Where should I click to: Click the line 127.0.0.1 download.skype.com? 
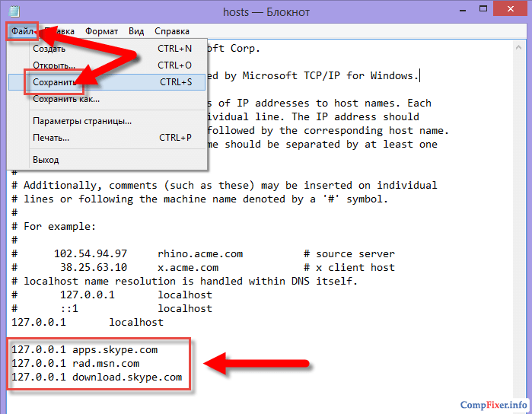point(97,377)
